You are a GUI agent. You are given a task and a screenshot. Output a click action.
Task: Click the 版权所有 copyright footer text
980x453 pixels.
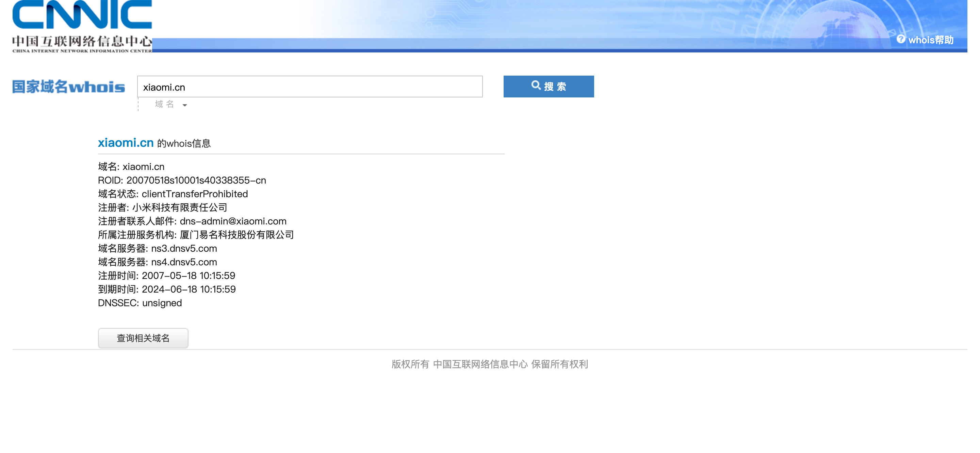point(490,364)
